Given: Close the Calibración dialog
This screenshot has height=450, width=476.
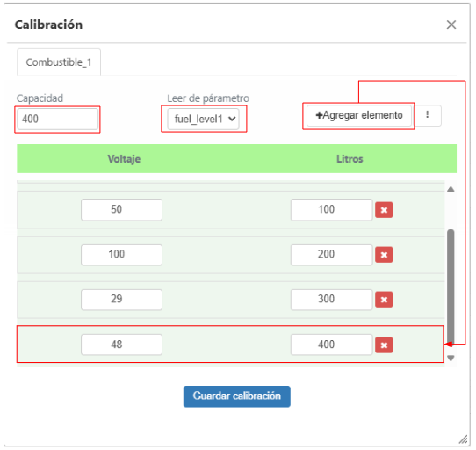Looking at the screenshot, I should [x=451, y=25].
